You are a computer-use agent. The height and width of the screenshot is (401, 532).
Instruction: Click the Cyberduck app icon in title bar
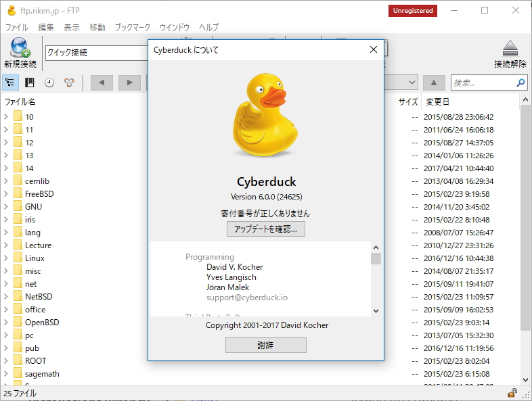click(12, 11)
